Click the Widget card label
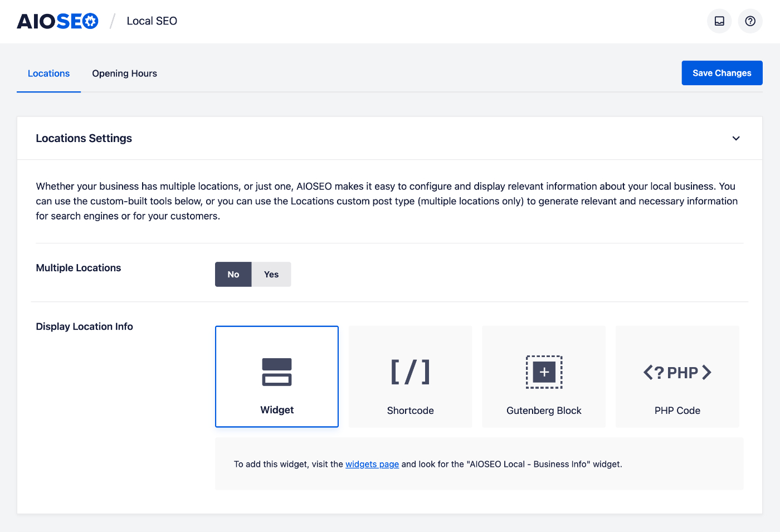Image resolution: width=780 pixels, height=532 pixels. point(277,410)
